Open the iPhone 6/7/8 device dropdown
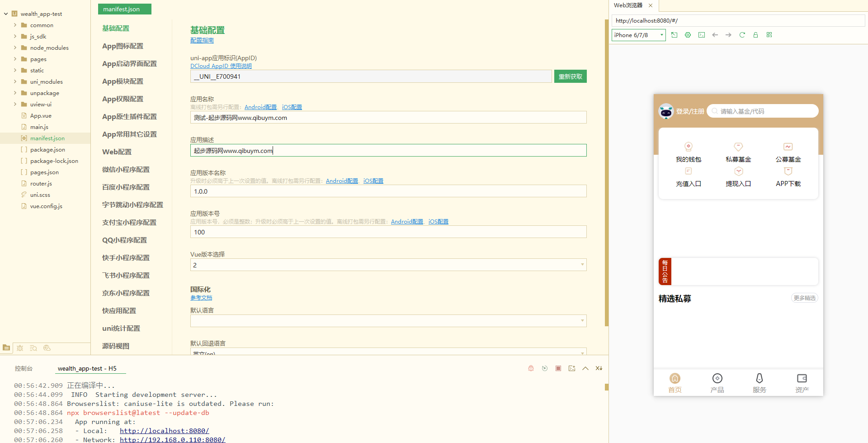This screenshot has height=443, width=868. click(x=638, y=35)
